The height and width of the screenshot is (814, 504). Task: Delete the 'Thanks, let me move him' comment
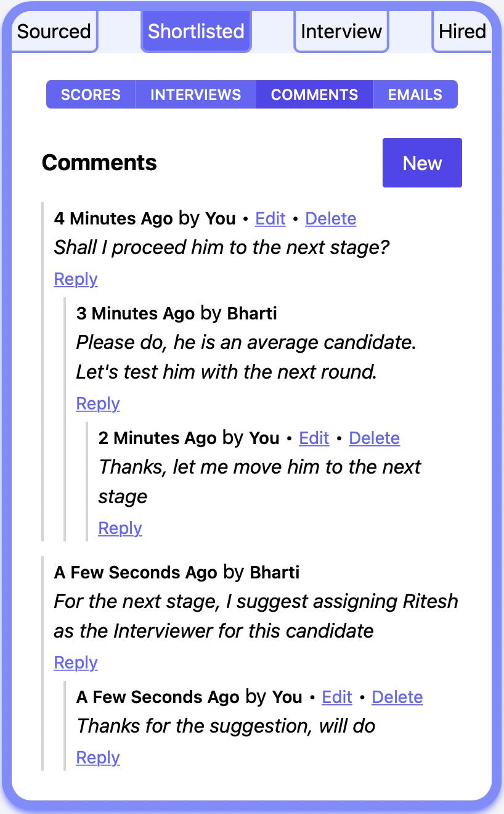(375, 438)
